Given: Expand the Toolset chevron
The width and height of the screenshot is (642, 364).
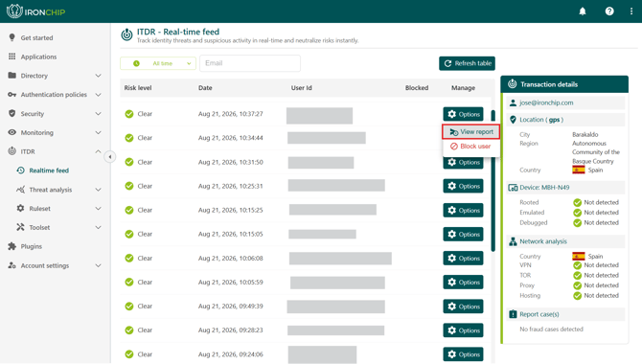Looking at the screenshot, I should [99, 227].
